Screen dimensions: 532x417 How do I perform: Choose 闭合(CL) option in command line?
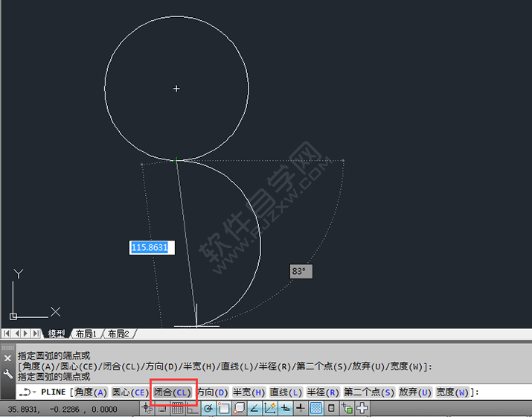click(x=173, y=392)
